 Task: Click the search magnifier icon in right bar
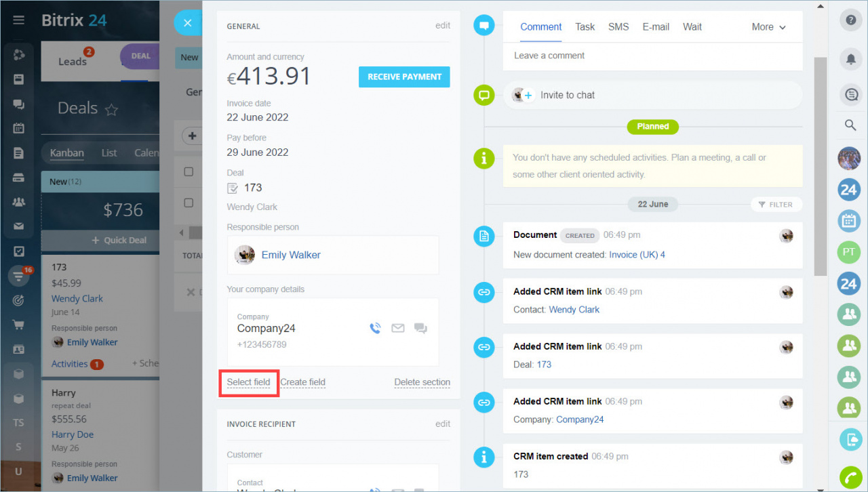[850, 125]
